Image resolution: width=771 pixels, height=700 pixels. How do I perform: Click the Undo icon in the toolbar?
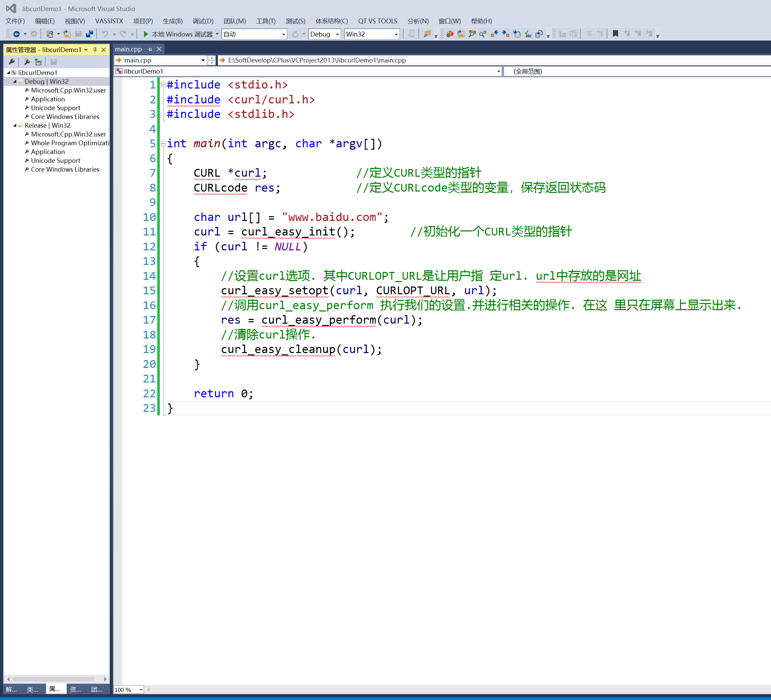(106, 34)
